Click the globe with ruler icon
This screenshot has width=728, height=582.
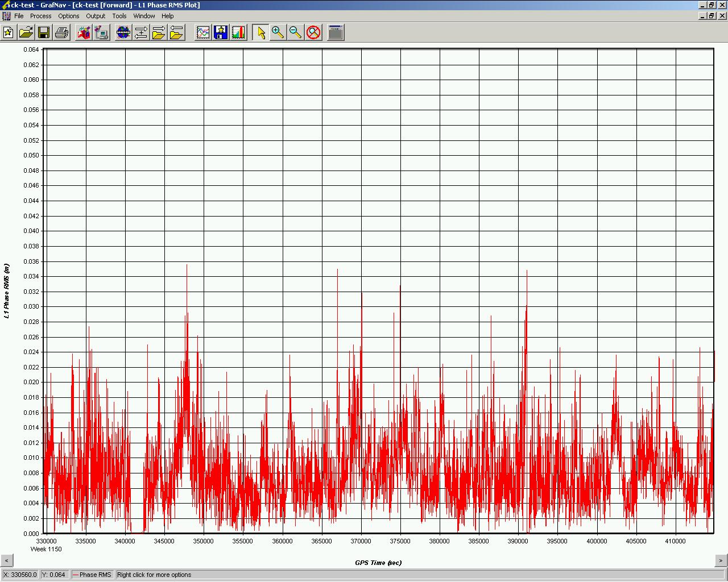click(123, 32)
